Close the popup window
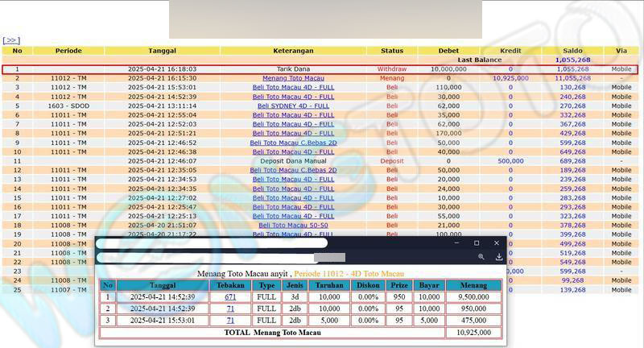644x348 pixels. tap(497, 242)
